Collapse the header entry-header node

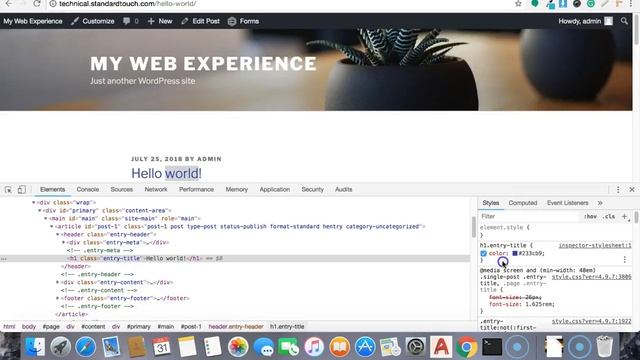(x=58, y=235)
